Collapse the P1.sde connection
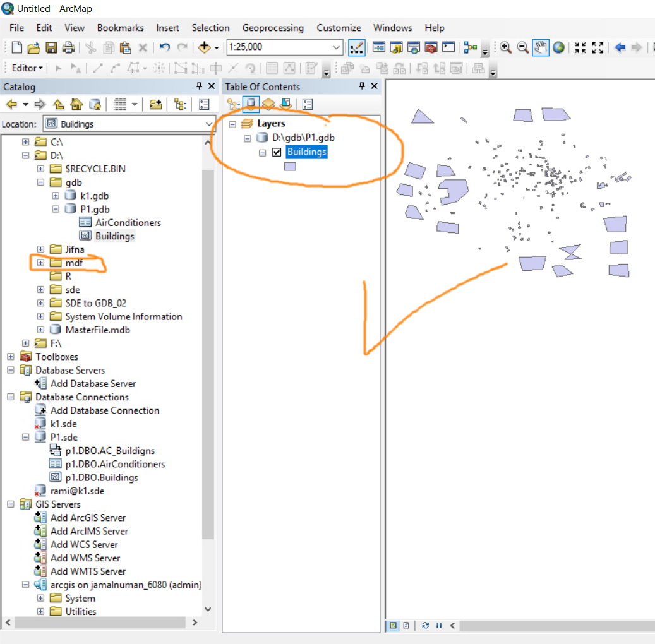 click(25, 438)
